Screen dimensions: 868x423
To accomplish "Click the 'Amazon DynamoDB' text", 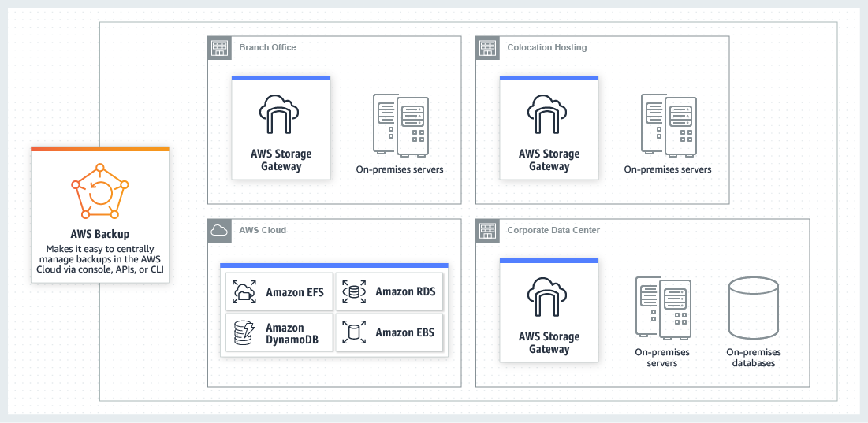I will (x=292, y=333).
